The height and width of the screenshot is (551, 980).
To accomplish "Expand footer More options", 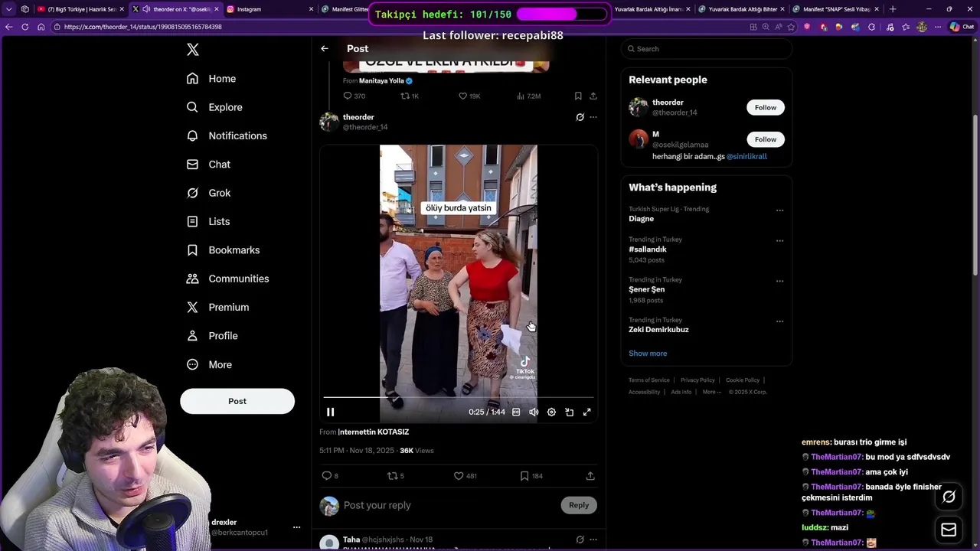I will pyautogui.click(x=713, y=392).
